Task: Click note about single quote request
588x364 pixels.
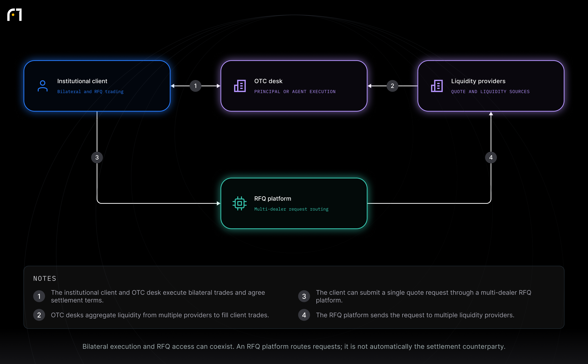Action: click(423, 296)
